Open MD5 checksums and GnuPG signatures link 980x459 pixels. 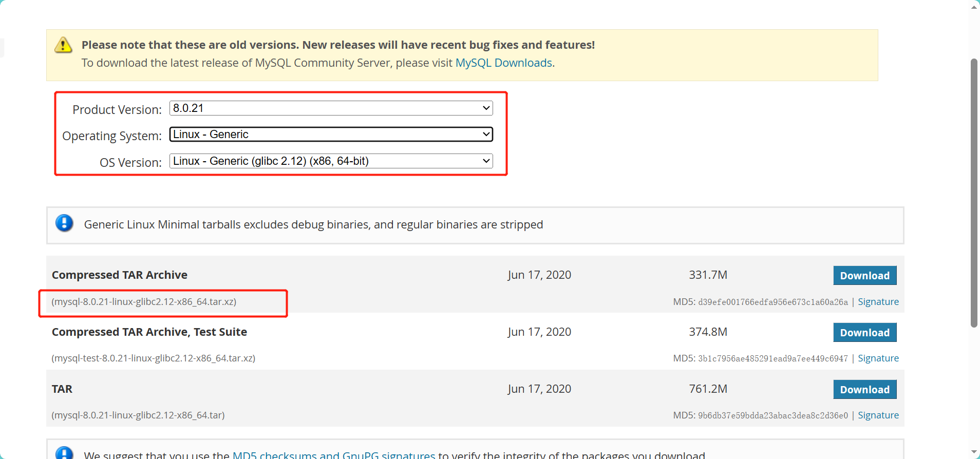coord(334,455)
